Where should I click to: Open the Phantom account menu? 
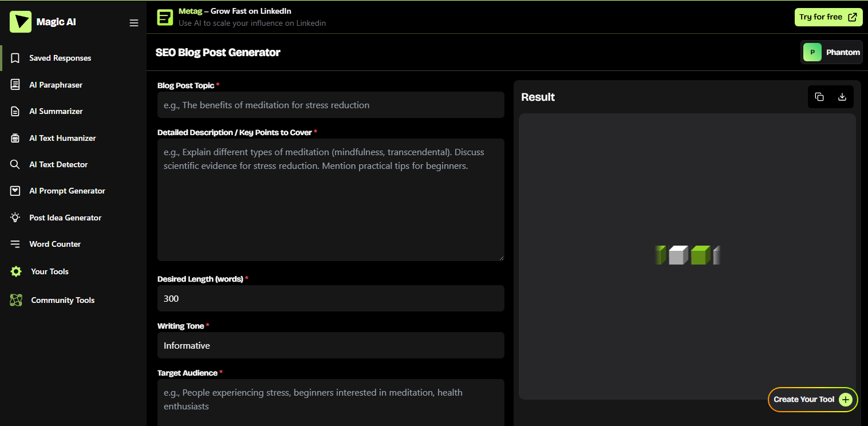click(831, 52)
